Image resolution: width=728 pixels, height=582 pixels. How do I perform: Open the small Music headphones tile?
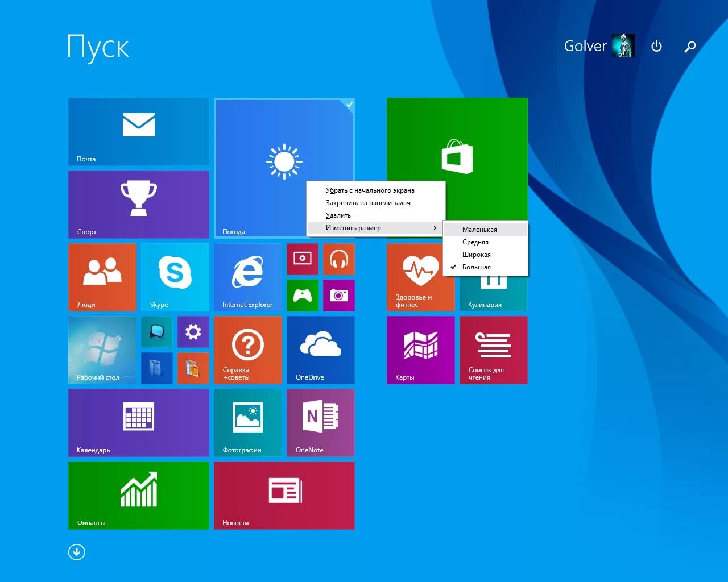pyautogui.click(x=339, y=259)
